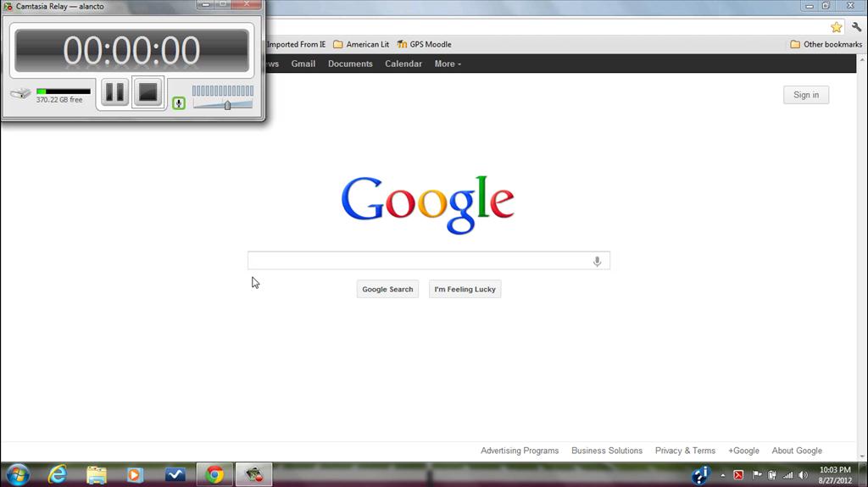This screenshot has height=487, width=868.
Task: Open the Privacy & Terms link
Action: pyautogui.click(x=685, y=451)
